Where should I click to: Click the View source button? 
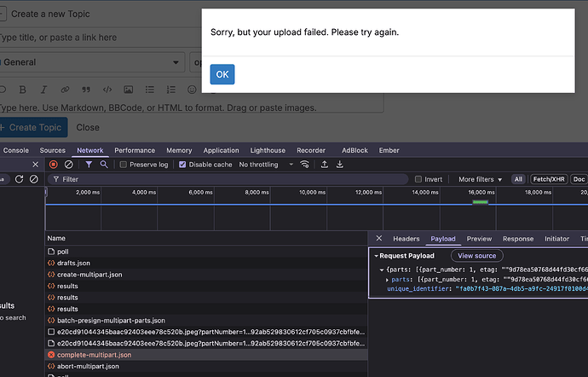[x=476, y=256]
